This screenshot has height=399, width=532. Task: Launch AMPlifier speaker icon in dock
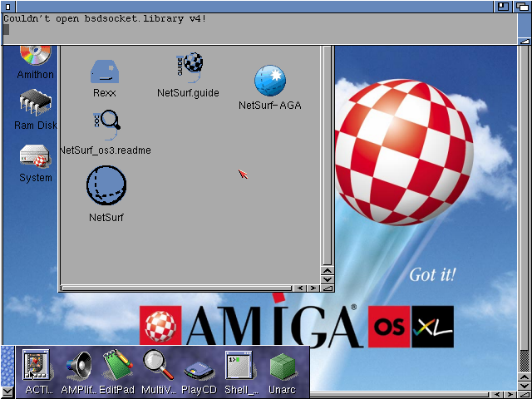[78, 366]
